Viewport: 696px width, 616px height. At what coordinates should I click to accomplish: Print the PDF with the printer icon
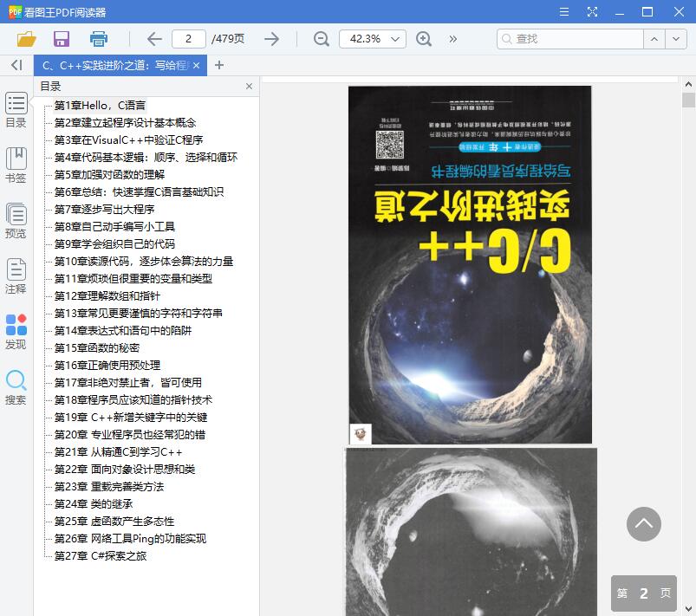pos(98,39)
